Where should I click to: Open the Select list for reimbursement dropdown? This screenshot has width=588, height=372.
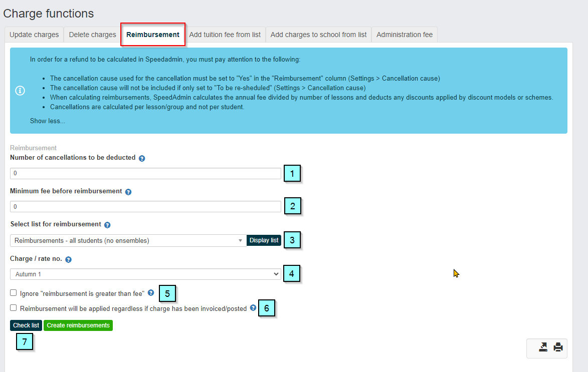pos(128,240)
